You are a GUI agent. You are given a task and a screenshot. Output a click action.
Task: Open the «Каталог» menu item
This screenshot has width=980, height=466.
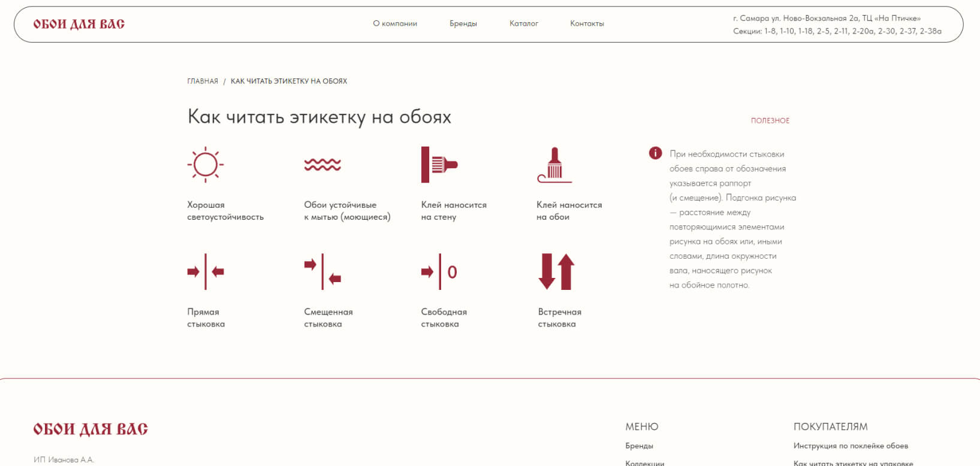[524, 23]
